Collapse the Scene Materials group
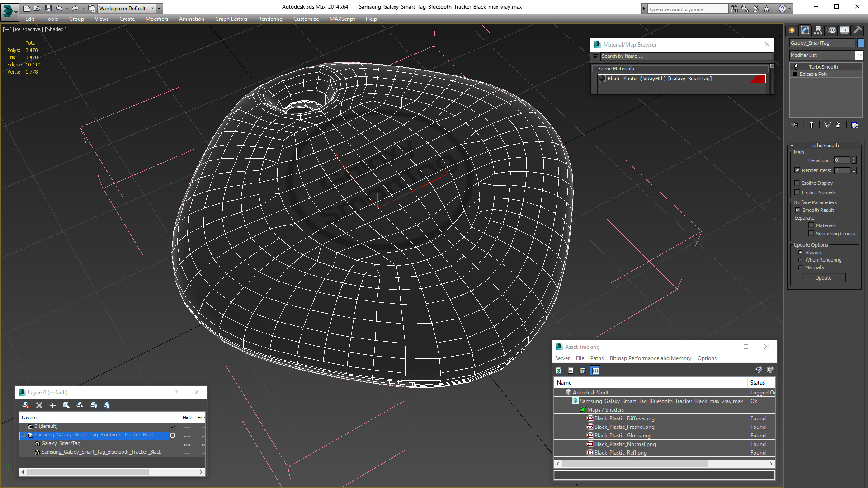The height and width of the screenshot is (488, 868). click(x=595, y=69)
